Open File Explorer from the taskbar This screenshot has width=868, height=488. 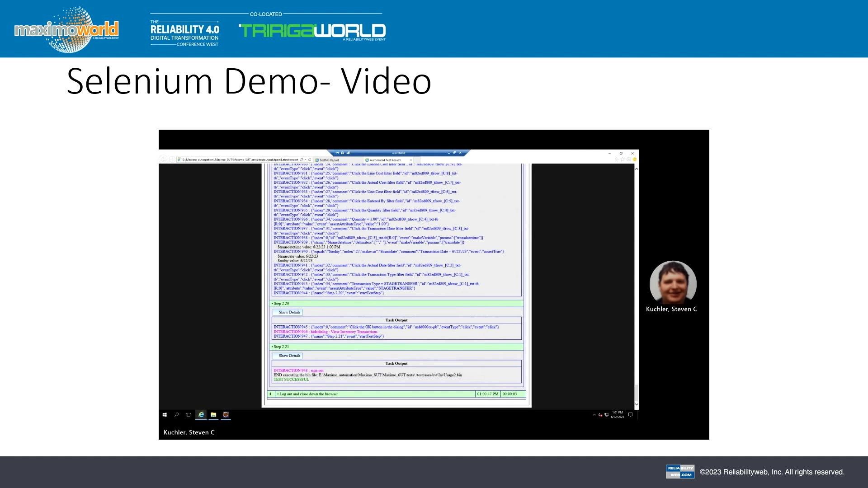coord(213,415)
